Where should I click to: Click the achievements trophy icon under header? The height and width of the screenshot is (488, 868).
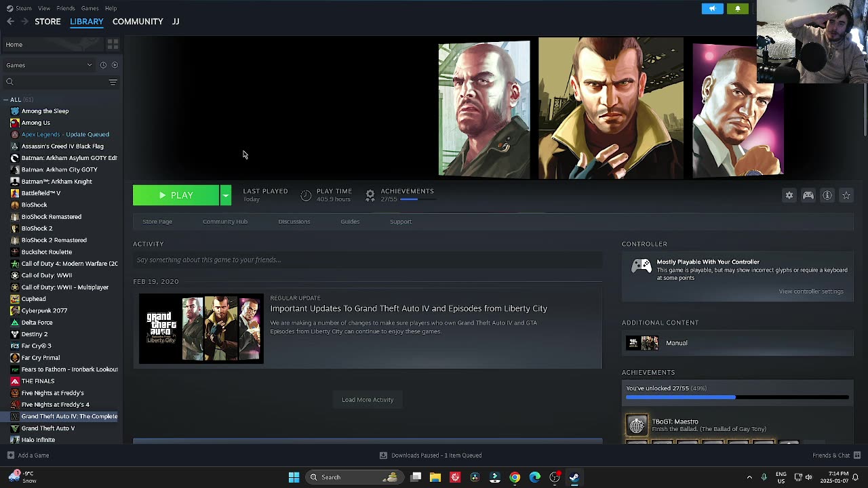370,195
